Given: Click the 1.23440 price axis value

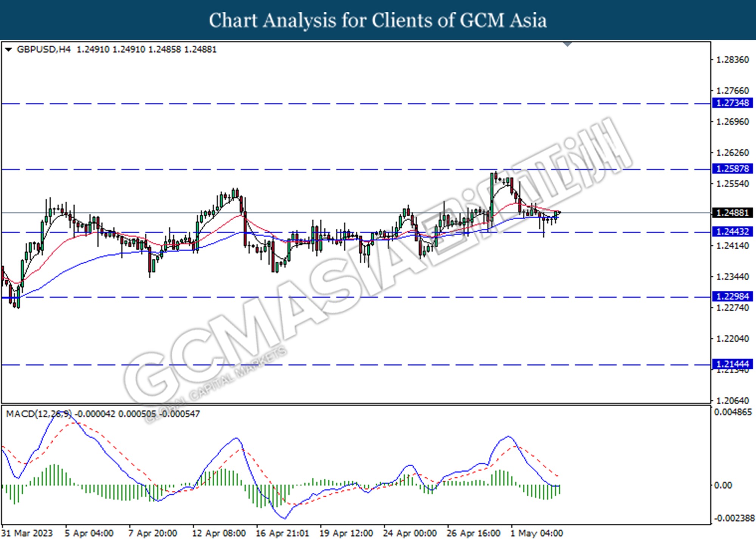Looking at the screenshot, I should tap(733, 277).
